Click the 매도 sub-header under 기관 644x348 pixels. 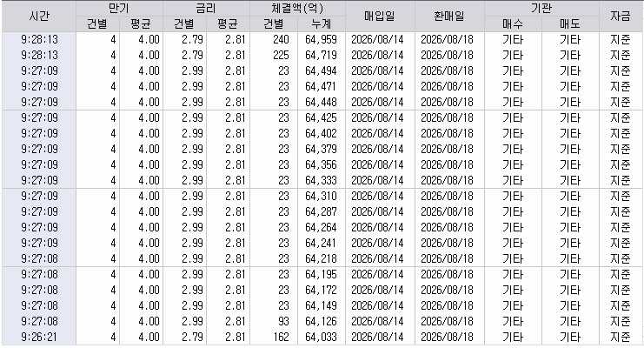tap(570, 23)
